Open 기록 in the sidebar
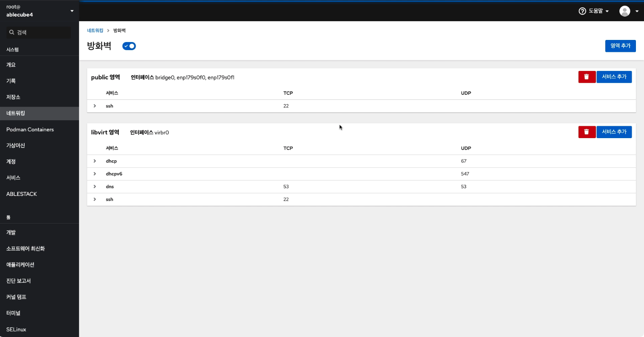Screen dimensions: 644x337 click(40, 81)
